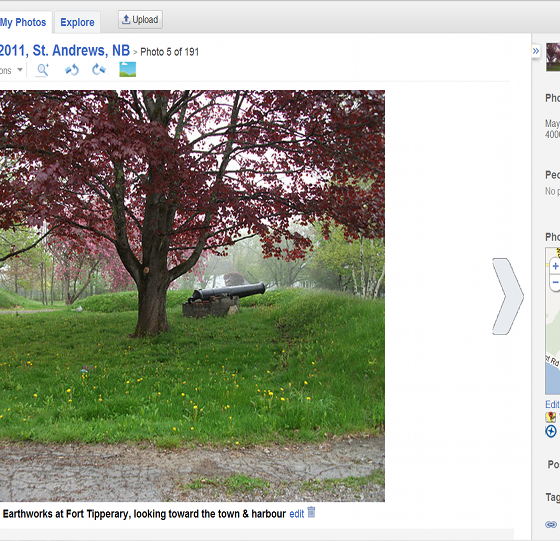Click the main tree and cannon photo
The height and width of the screenshot is (541, 560).
(192, 296)
